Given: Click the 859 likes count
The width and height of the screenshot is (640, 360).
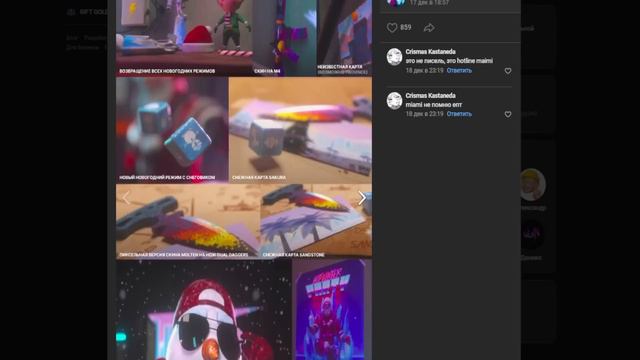Looking at the screenshot, I should pos(406,27).
